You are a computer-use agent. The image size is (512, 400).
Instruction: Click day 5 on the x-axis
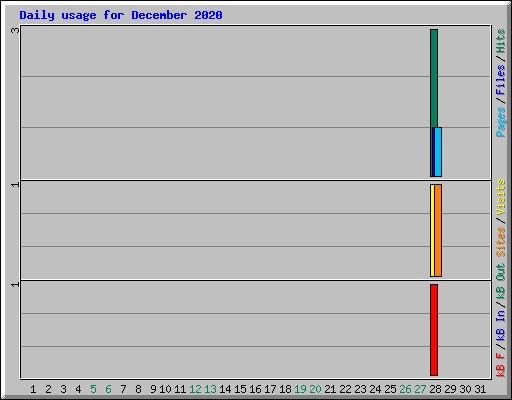[x=93, y=389]
